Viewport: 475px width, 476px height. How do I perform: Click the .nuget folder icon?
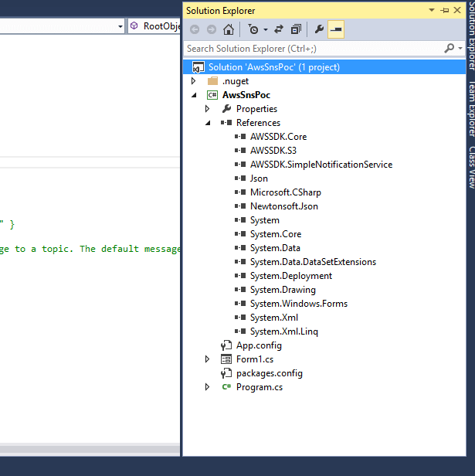tap(212, 81)
